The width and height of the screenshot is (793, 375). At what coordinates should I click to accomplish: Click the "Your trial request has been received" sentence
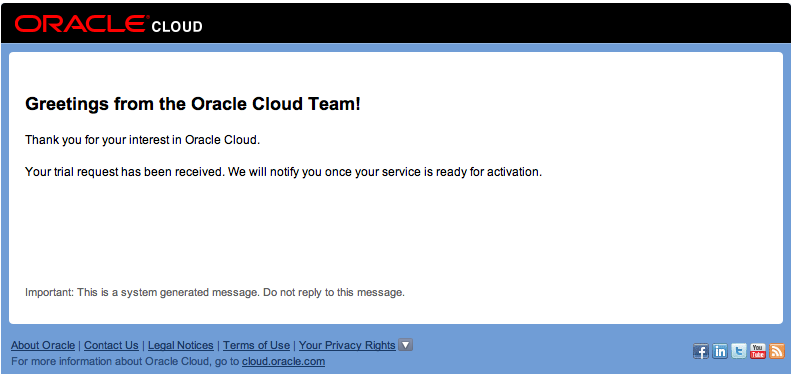(124, 172)
